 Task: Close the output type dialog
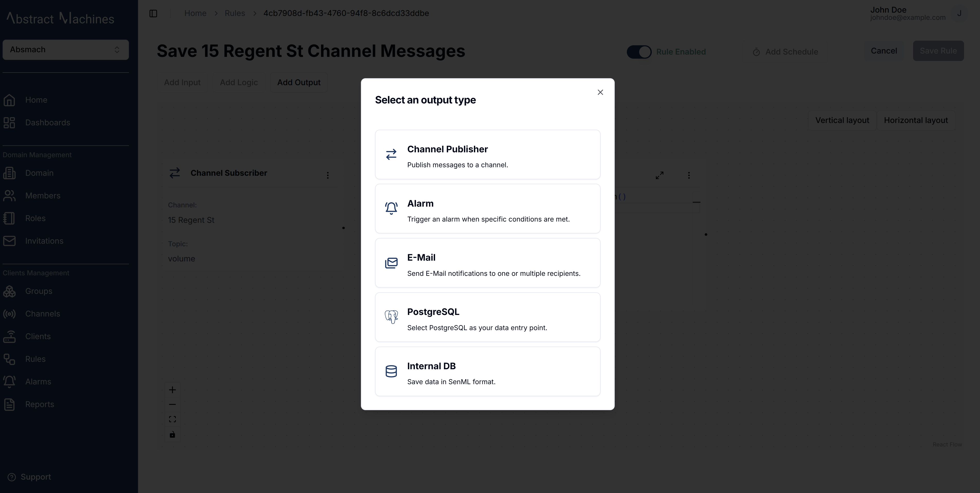point(600,92)
